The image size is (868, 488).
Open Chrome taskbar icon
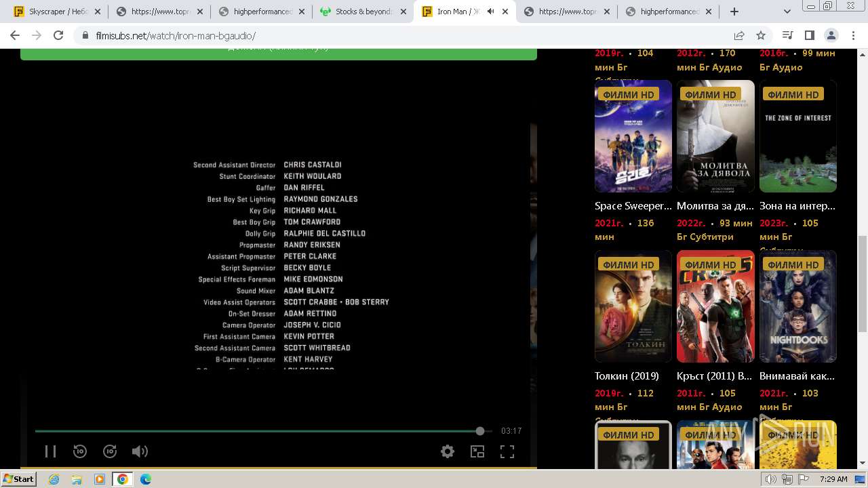122,479
